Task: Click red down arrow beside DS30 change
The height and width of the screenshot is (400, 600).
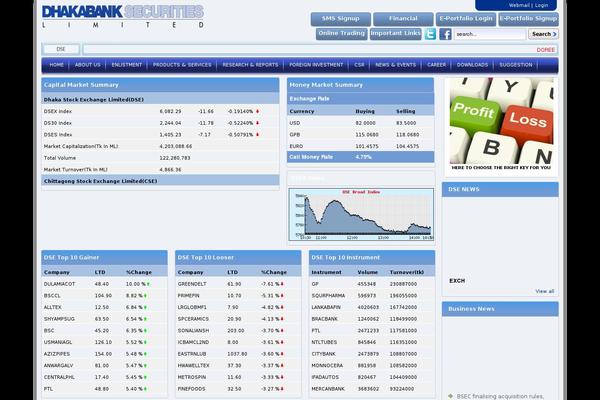Action: (x=258, y=123)
